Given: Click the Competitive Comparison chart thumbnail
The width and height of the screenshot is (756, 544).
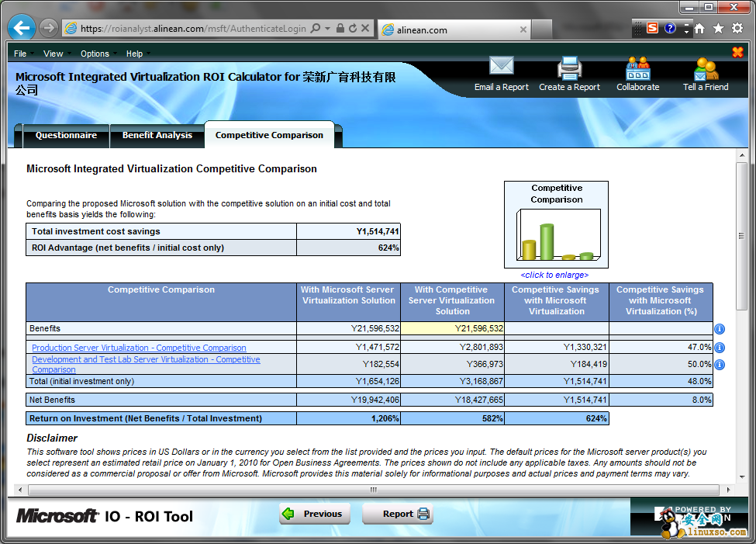Looking at the screenshot, I should [x=556, y=225].
